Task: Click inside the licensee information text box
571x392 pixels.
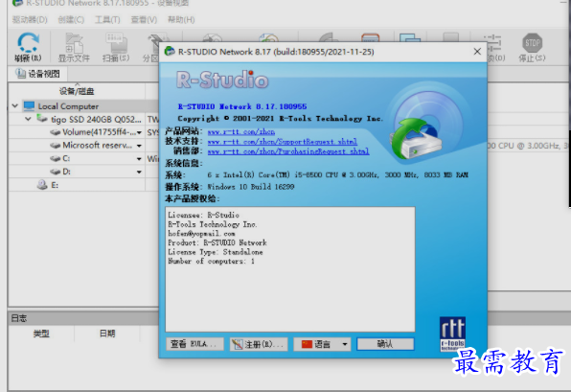Action: coord(290,269)
